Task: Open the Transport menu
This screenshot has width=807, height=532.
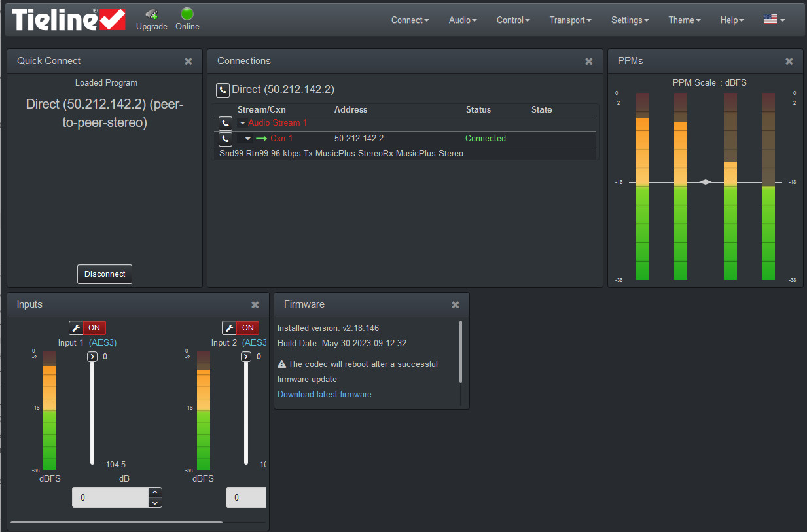Action: tap(570, 20)
